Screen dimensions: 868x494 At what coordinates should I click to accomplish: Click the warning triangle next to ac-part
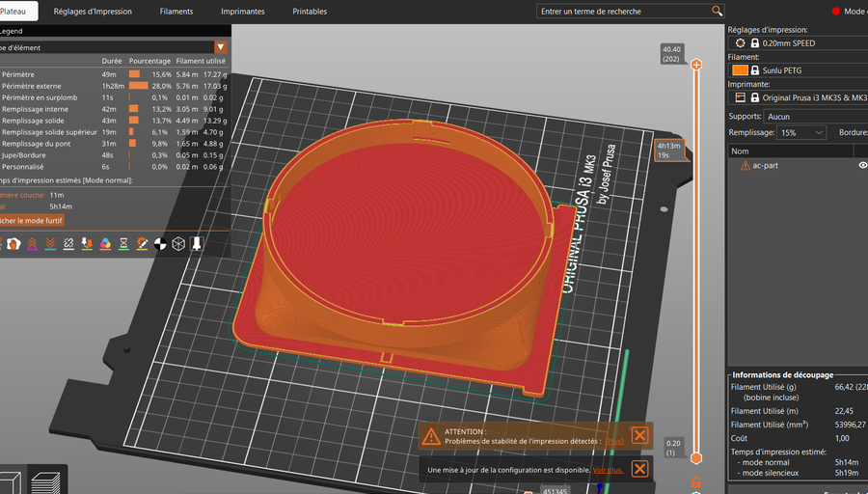[746, 166]
